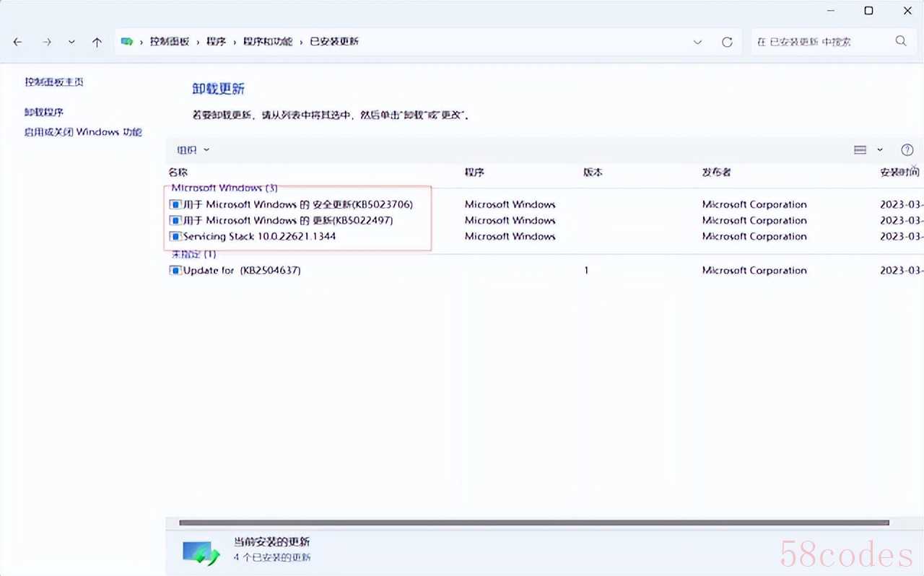Open help with the question mark icon

coord(907,150)
